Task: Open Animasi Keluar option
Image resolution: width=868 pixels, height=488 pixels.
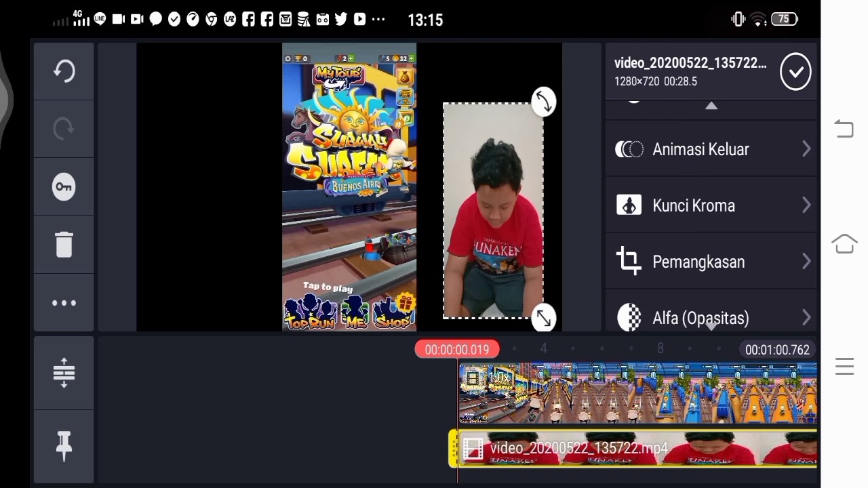Action: (711, 149)
